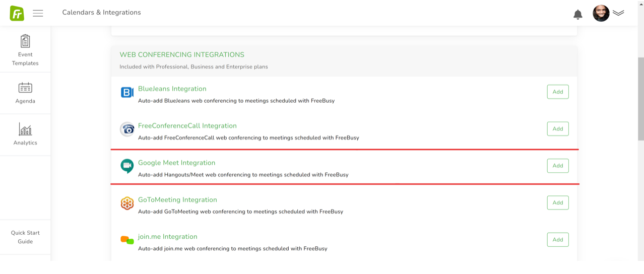Screen dimensions: 644x274
Task: Open Google Meet Integration link
Action: click(177, 163)
